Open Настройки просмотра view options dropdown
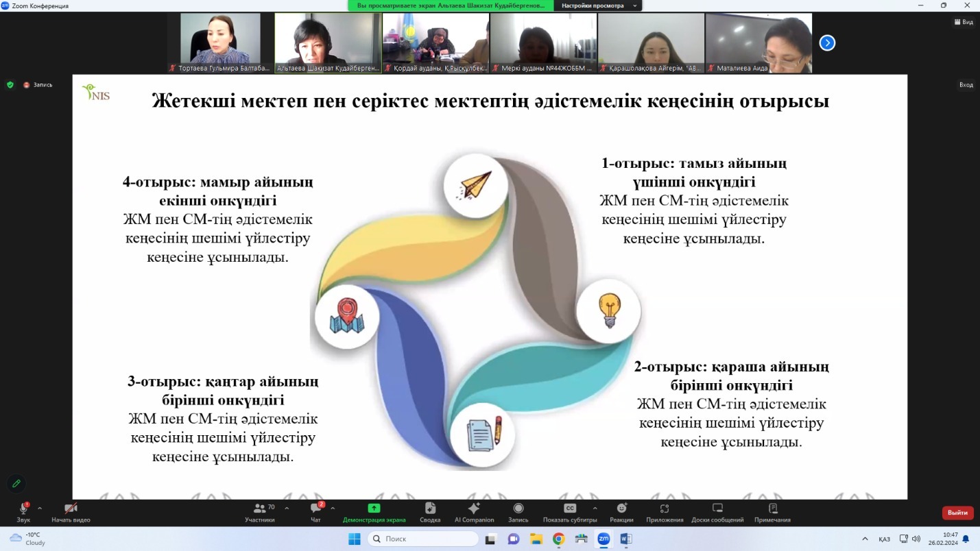 coord(599,5)
